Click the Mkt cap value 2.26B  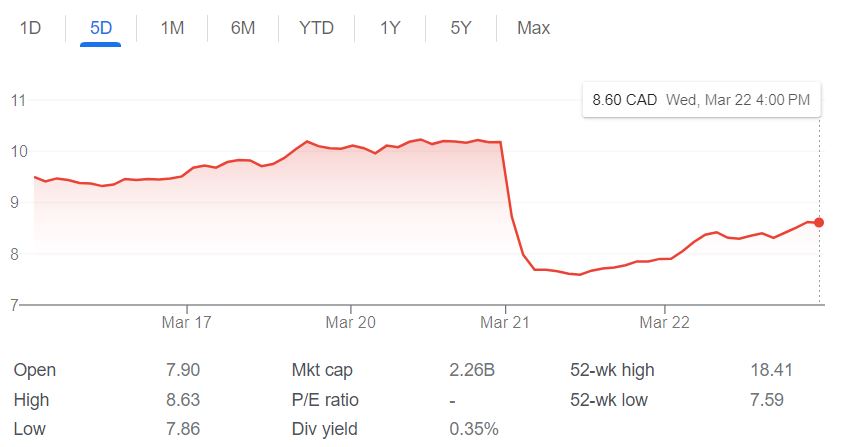pyautogui.click(x=472, y=370)
